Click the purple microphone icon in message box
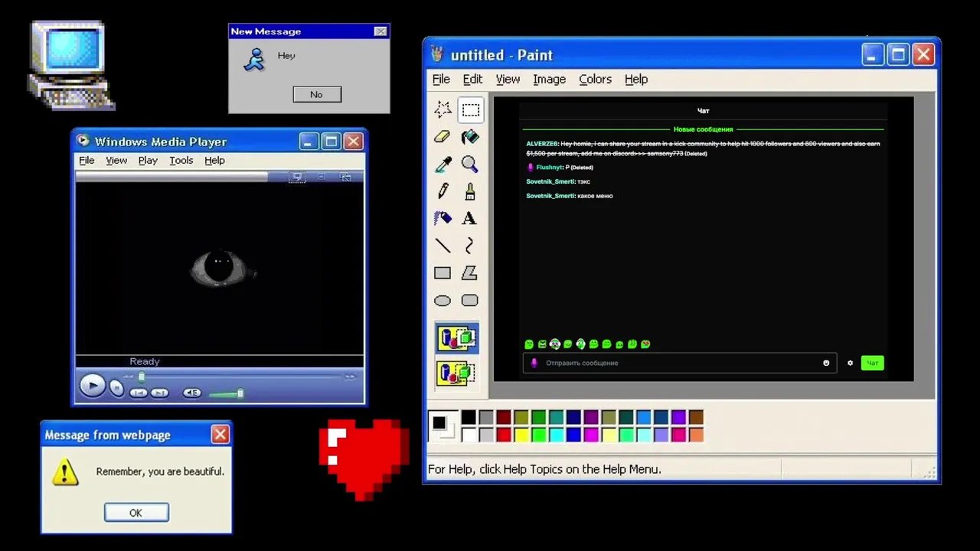Viewport: 980px width, 551px height. click(534, 363)
